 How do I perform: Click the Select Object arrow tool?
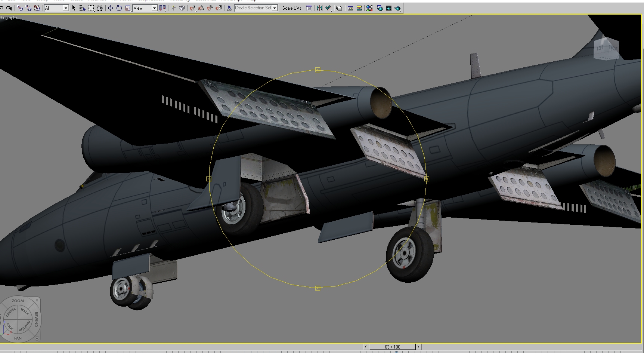(x=74, y=8)
